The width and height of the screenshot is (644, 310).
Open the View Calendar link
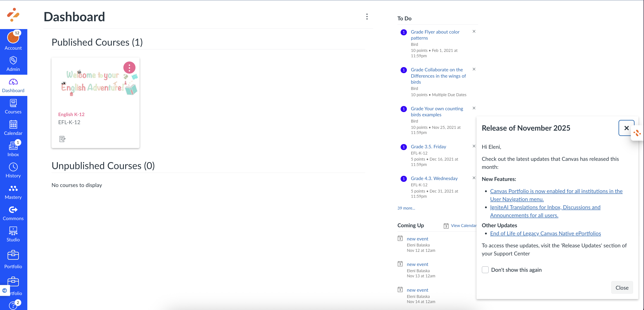click(x=463, y=225)
